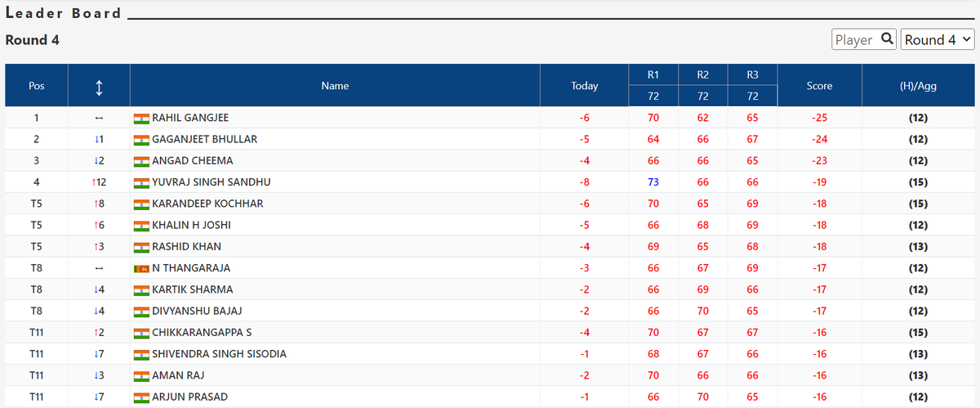Click India flag beside Gaganjeet Bhullar

[141, 140]
